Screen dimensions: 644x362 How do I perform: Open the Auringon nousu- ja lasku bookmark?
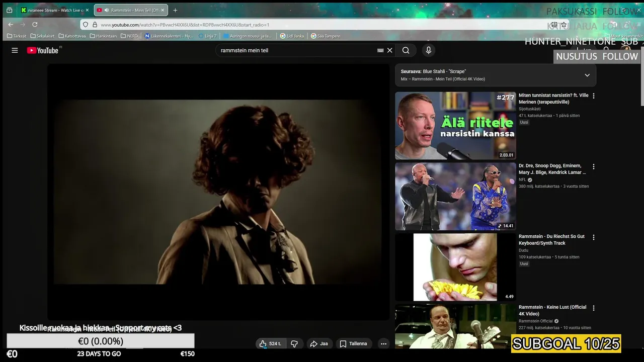(x=247, y=36)
